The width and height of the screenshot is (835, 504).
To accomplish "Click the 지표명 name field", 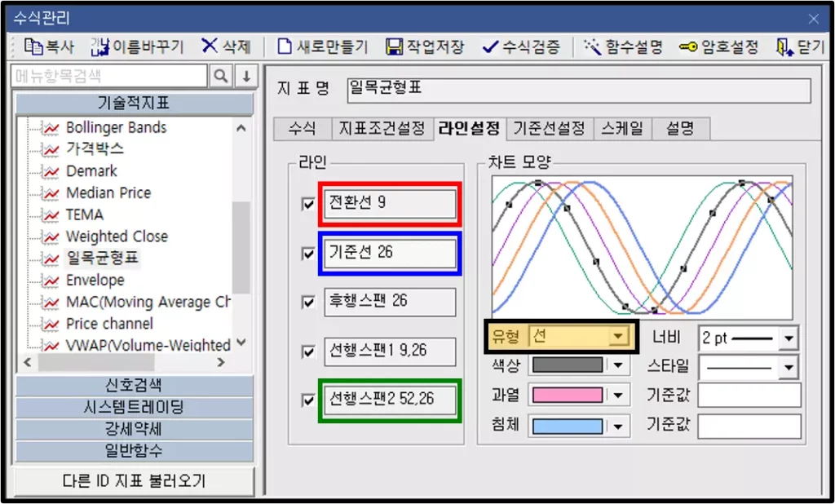I will coord(579,91).
